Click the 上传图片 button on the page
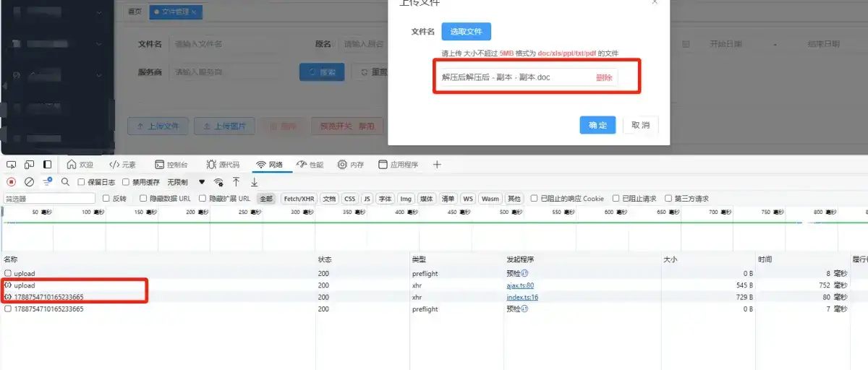 coord(225,126)
